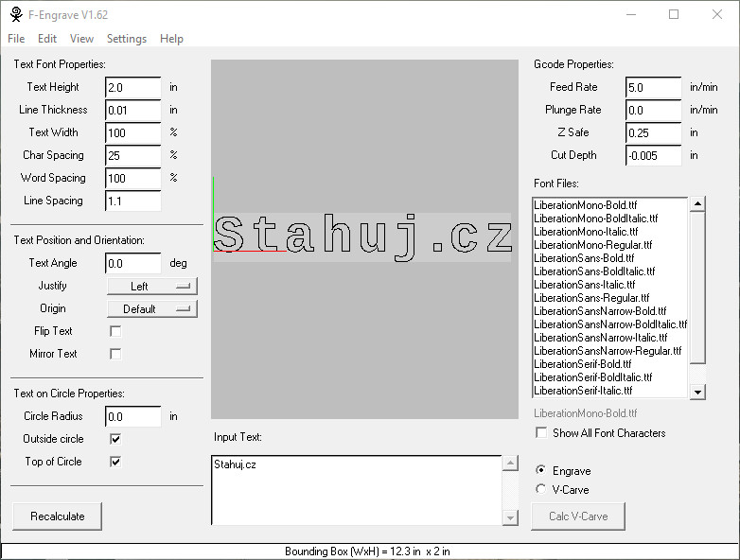Viewport: 740px width, 560px height.
Task: Click the font list scrollbar down arrow
Action: coord(697,392)
